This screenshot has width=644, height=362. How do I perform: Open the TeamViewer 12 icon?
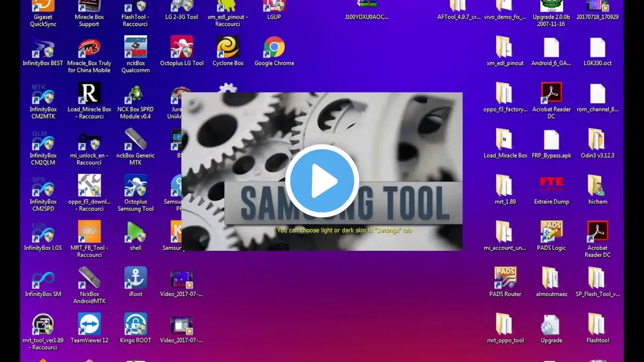click(89, 328)
